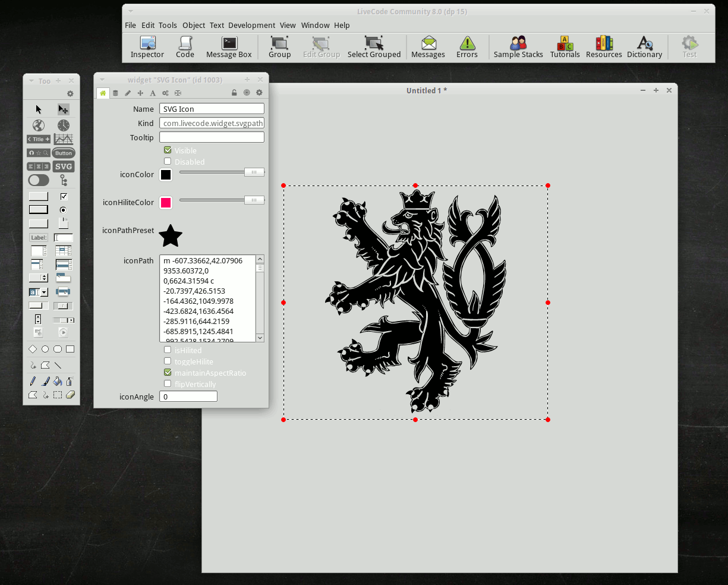The image size is (728, 585).
Task: Open the Object menu
Action: pyautogui.click(x=194, y=26)
